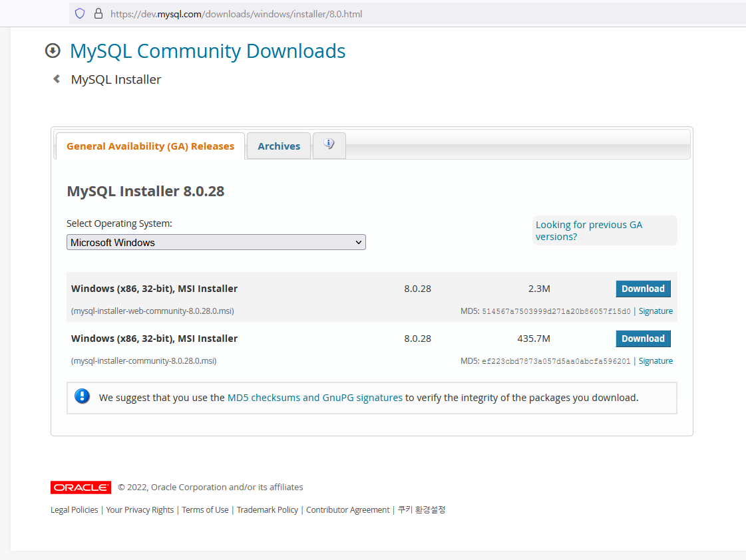Screen dimensions: 746x560
Task: Click MySQL Community Downloads heading link
Action: coord(208,51)
